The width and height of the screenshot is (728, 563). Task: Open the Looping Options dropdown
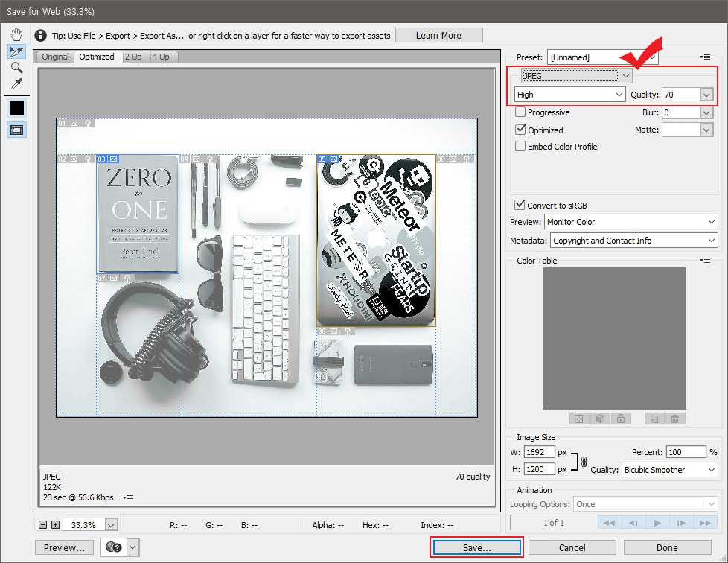coord(645,504)
